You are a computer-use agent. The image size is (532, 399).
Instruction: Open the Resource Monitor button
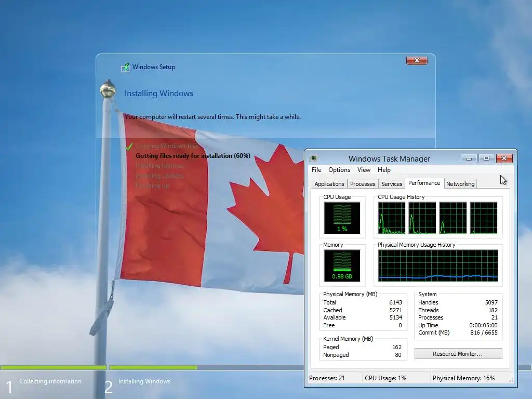click(x=458, y=353)
